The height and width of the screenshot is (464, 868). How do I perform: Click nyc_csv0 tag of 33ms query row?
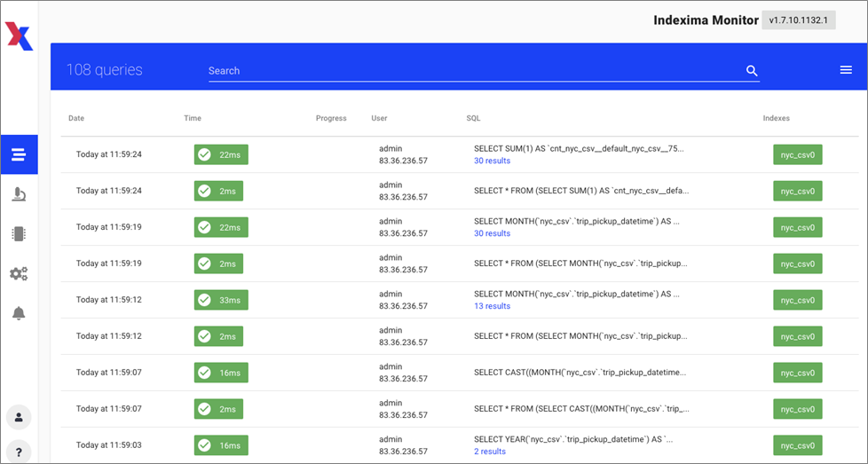[x=798, y=300]
